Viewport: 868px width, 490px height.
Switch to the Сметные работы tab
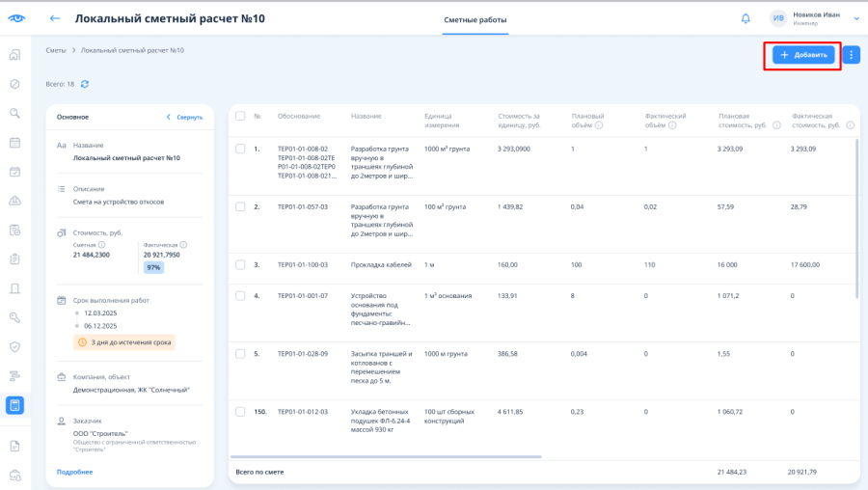(x=475, y=20)
